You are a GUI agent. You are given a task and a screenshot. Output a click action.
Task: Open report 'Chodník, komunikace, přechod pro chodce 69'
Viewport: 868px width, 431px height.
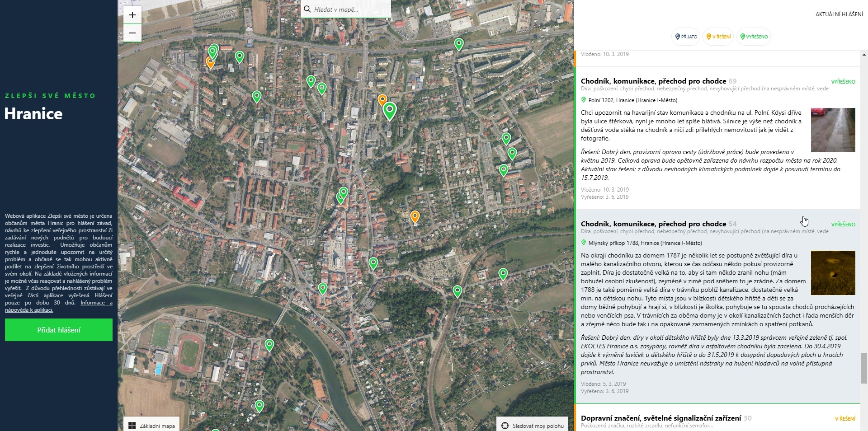point(659,81)
